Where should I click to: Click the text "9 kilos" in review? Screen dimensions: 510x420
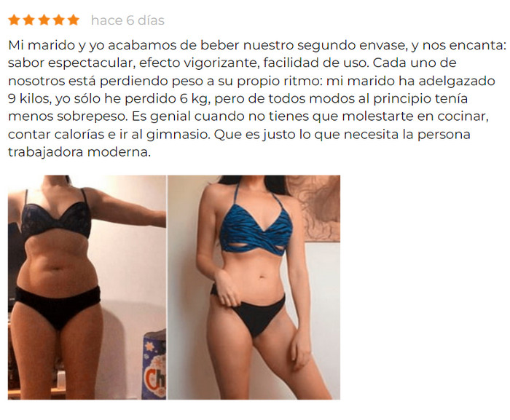pyautogui.click(x=30, y=98)
